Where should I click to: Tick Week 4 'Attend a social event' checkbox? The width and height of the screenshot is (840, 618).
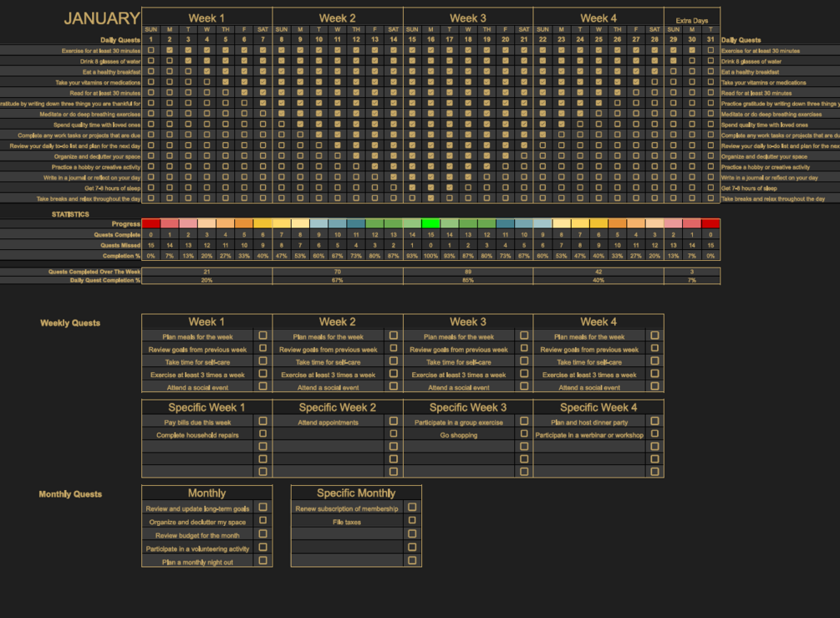click(x=654, y=386)
